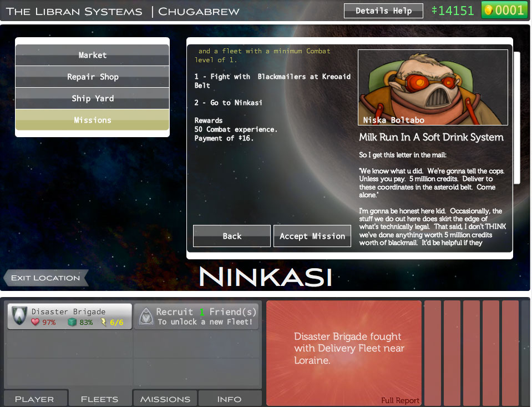This screenshot has width=532, height=407.
Task: Click the gold coin premium currency icon
Action: [489, 10]
